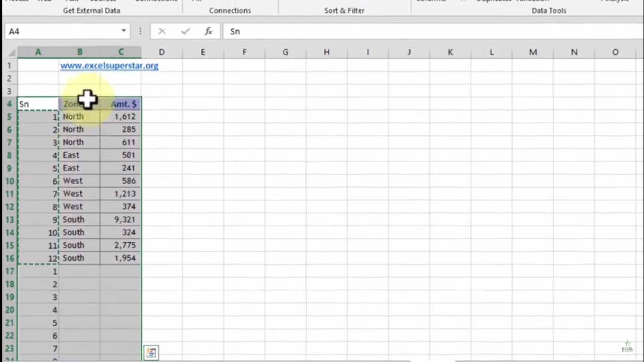Screen dimensions: 644x362
Task: Open the Name Box dropdown arrow
Action: [x=124, y=31]
